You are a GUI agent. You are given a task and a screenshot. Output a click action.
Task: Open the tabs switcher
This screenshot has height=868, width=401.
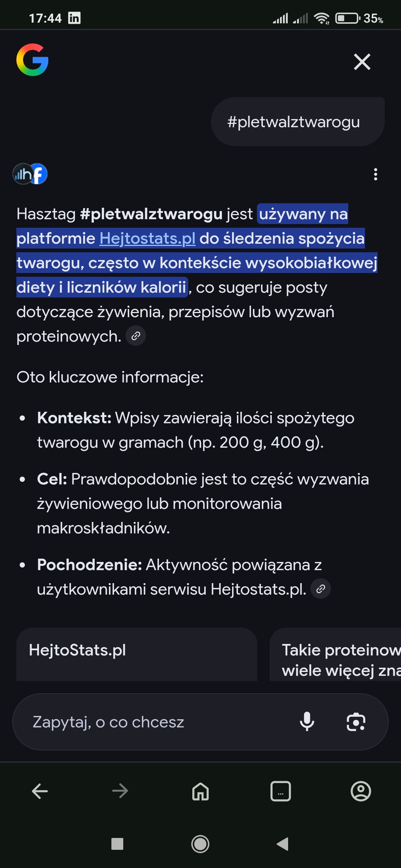click(281, 791)
